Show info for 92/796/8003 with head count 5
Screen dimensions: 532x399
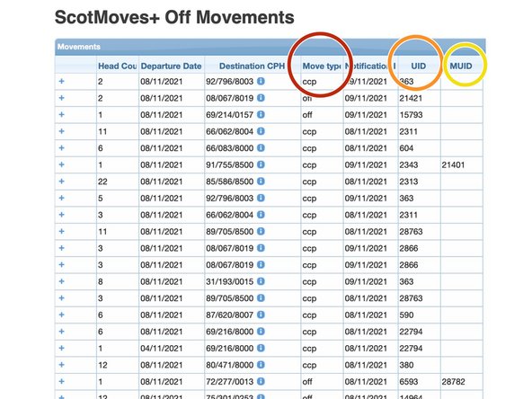(261, 198)
